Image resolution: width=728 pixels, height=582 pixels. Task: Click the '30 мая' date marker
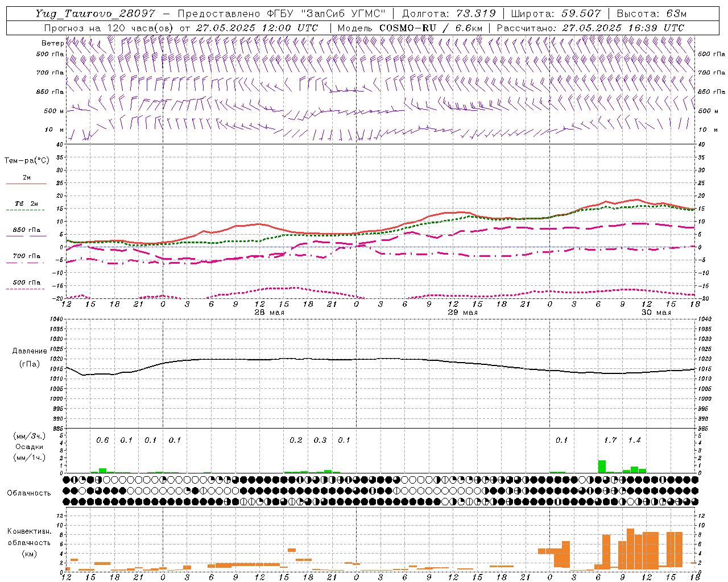click(656, 313)
